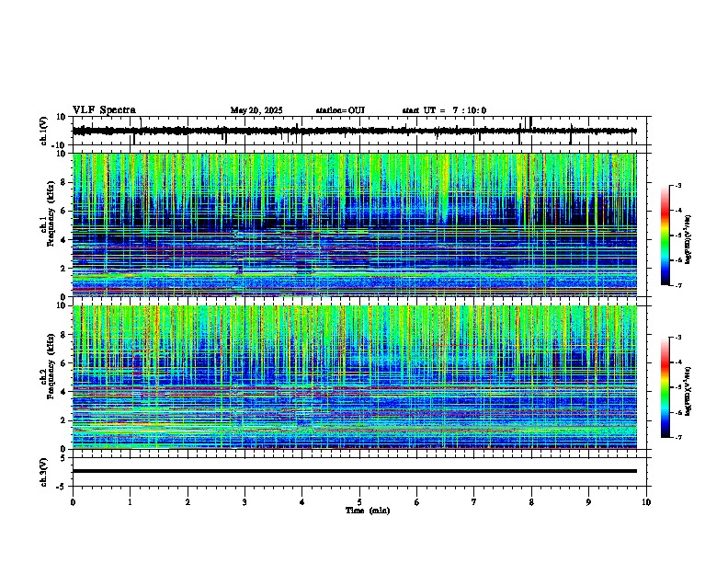This screenshot has width=728, height=563.
Task: Select the "Time (min)" x-axis label
Action: (x=368, y=511)
